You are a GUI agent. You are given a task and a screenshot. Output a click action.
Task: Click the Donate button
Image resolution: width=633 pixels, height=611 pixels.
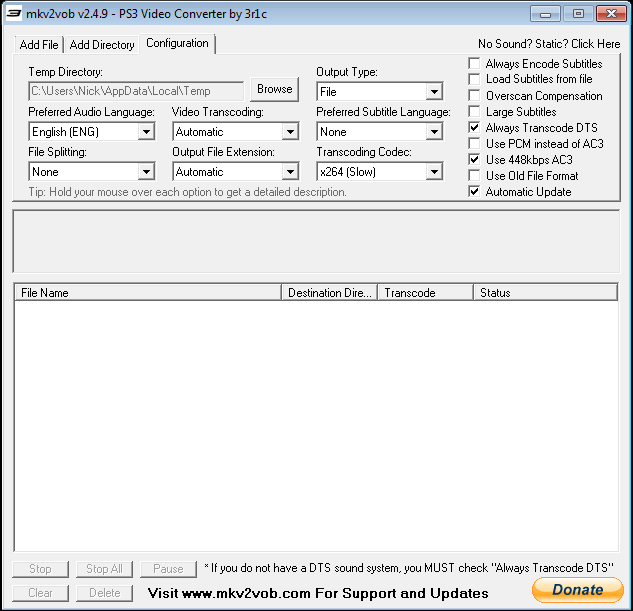pyautogui.click(x=577, y=589)
